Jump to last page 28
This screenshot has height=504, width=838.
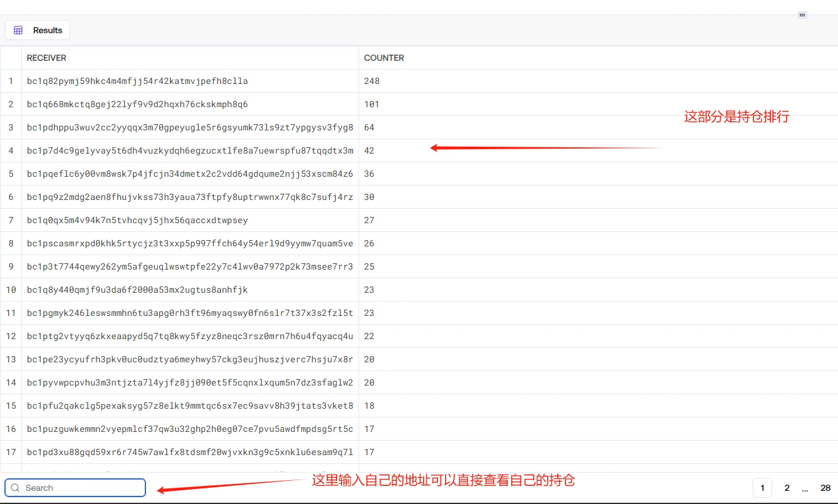click(825, 488)
